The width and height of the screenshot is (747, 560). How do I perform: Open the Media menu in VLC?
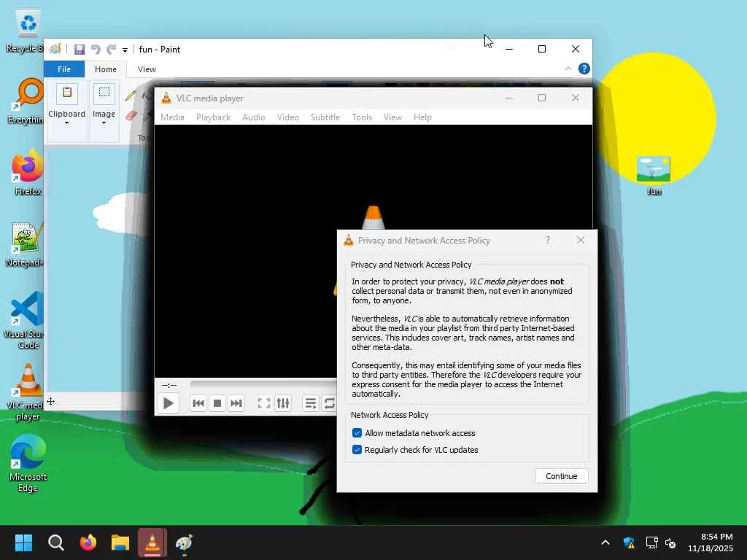pyautogui.click(x=172, y=117)
